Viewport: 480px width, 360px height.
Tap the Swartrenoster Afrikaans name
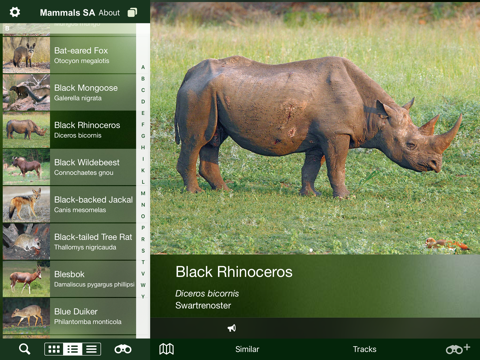203,305
